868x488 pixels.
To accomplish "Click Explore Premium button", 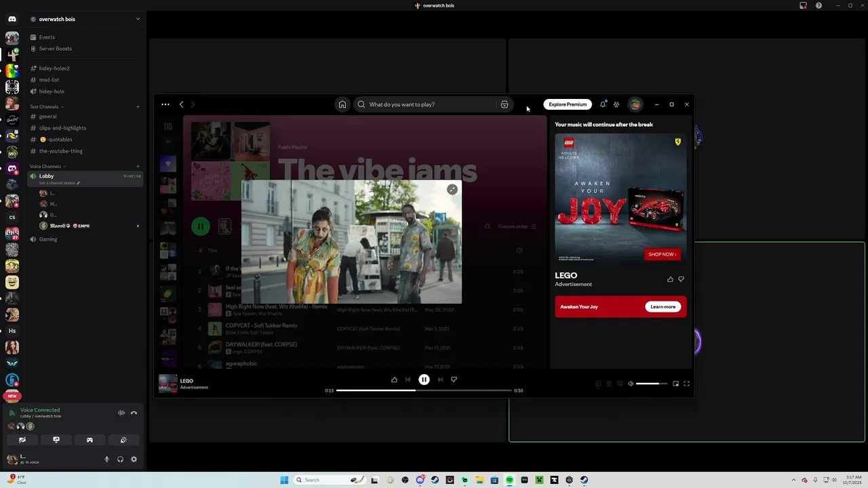I will click(568, 104).
